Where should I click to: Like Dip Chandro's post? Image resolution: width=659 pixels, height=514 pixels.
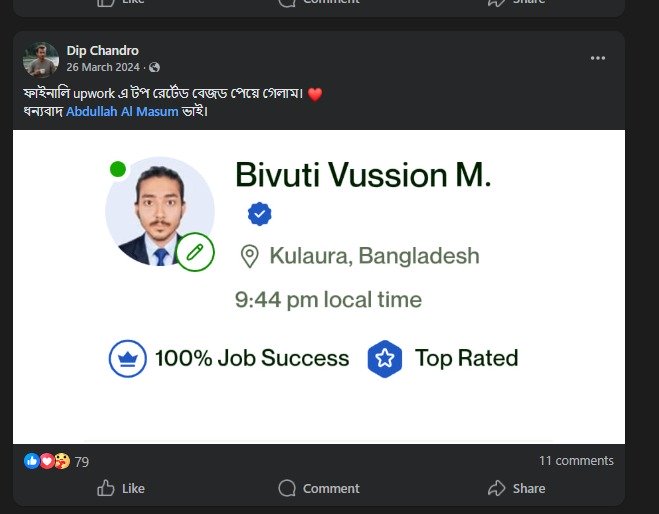(121, 488)
